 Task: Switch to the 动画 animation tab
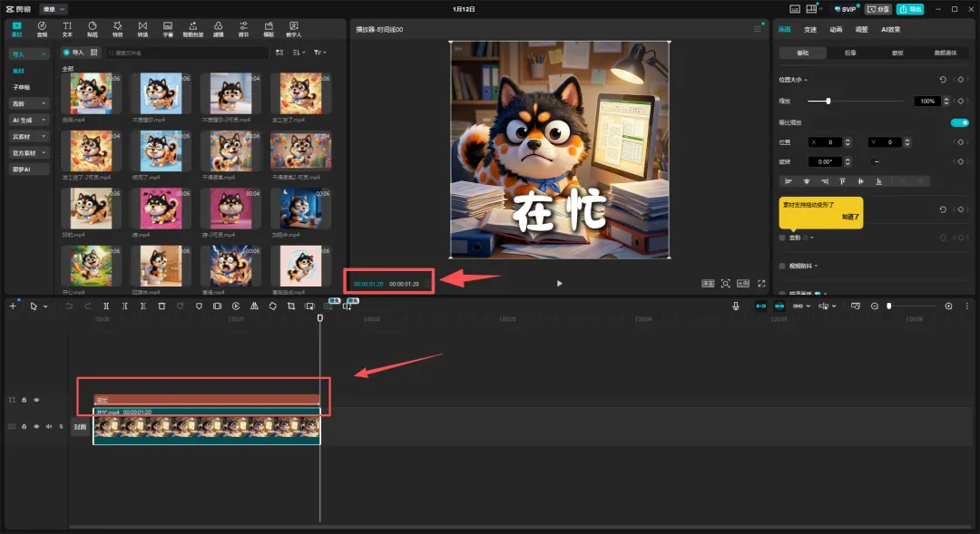(x=836, y=29)
